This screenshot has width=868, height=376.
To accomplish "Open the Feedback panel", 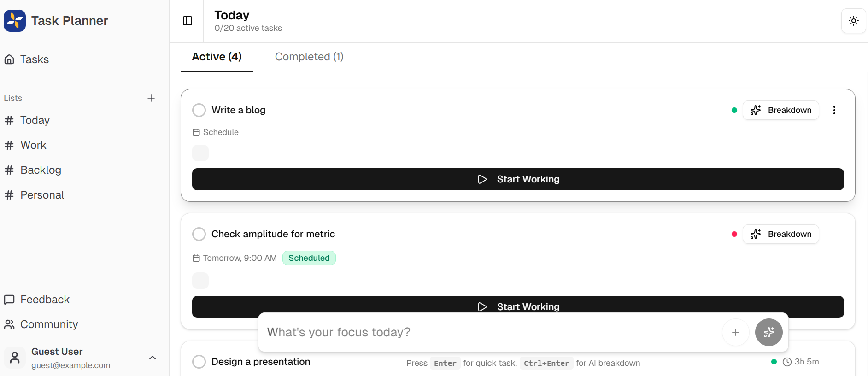I will [45, 300].
